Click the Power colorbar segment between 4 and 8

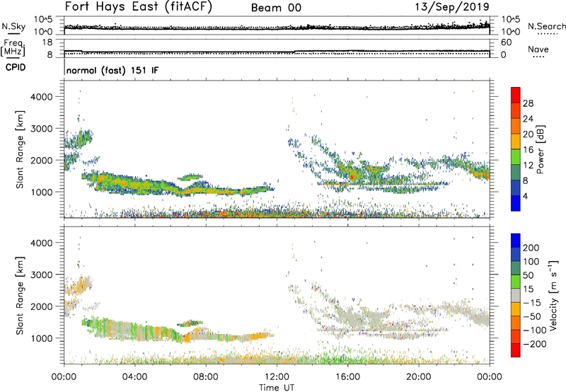click(516, 188)
